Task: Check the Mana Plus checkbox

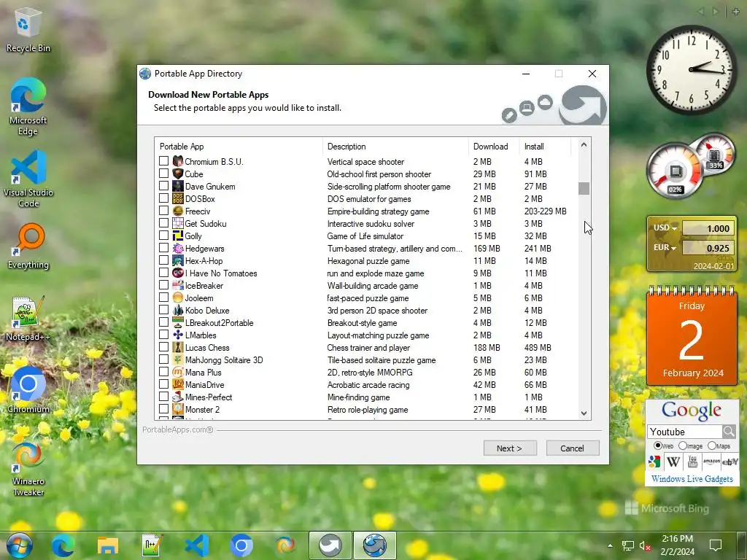Action: tap(163, 371)
